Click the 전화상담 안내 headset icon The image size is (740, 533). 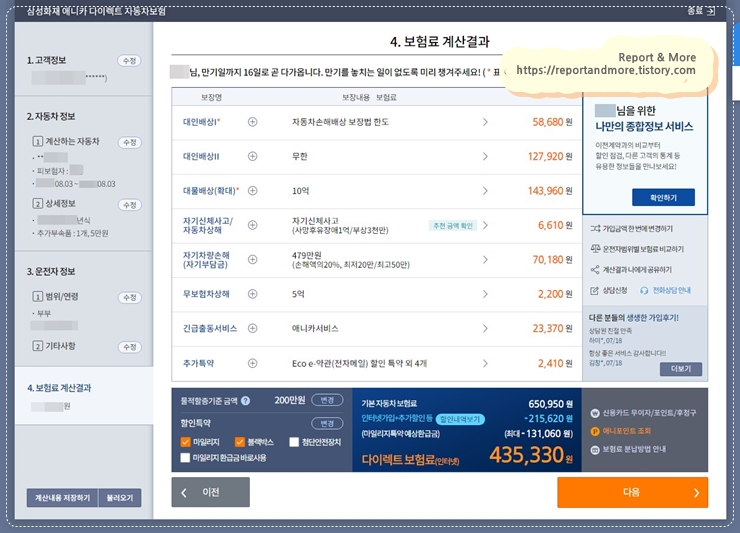tap(644, 290)
